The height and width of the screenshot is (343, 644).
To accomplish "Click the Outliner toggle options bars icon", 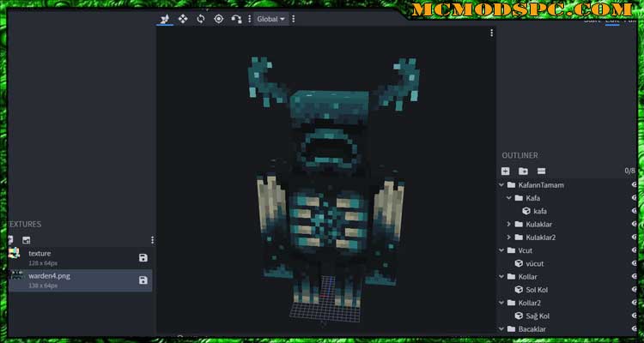I will click(x=541, y=171).
